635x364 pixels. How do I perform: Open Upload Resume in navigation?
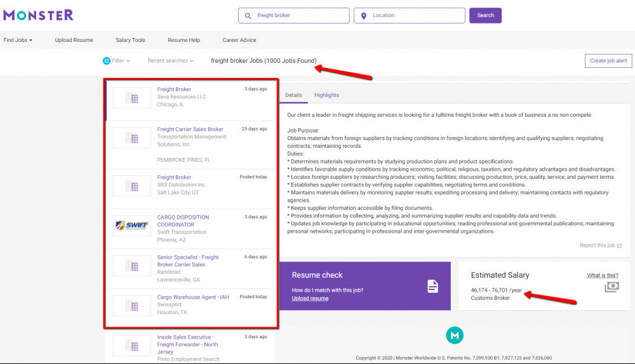(74, 40)
